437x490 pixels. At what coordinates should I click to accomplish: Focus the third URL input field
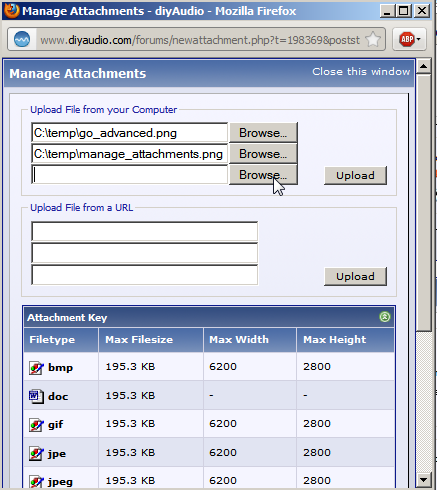click(144, 275)
